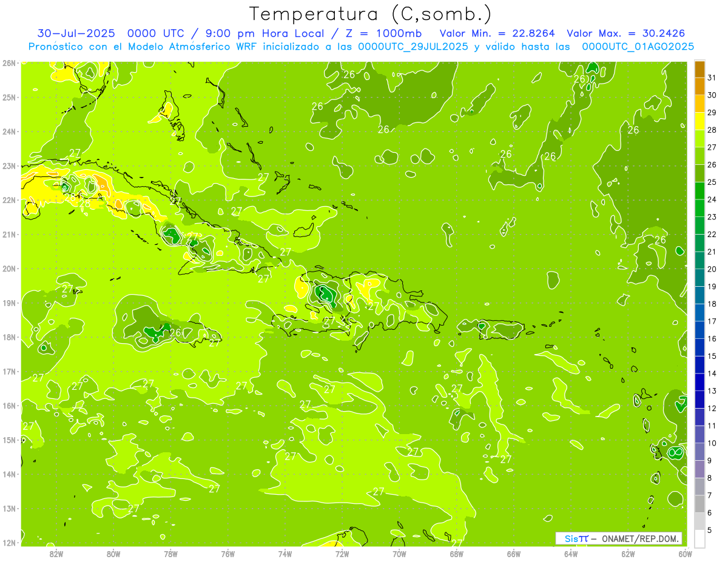Click the color scale label "28"

[x=712, y=130]
